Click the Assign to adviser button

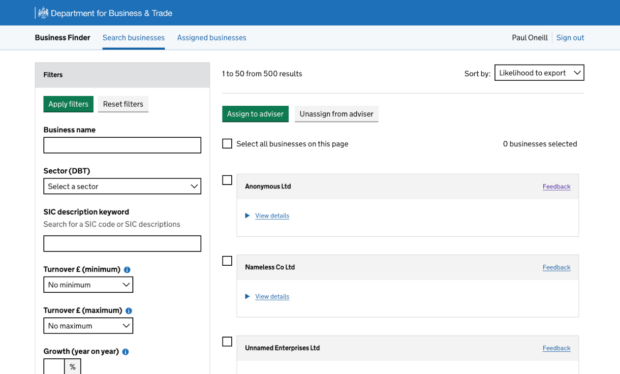pyautogui.click(x=255, y=114)
